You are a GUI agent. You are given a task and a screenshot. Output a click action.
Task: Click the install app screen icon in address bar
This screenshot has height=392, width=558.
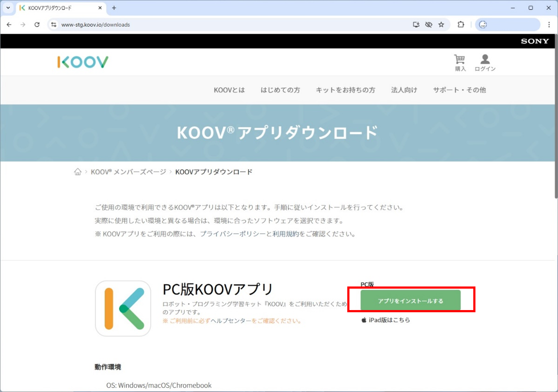tap(416, 25)
